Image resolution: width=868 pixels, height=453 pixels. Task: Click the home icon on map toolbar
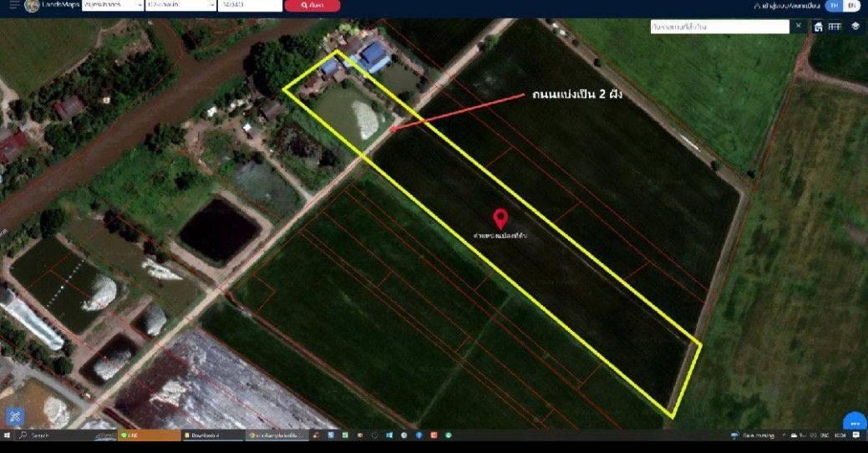[818, 27]
